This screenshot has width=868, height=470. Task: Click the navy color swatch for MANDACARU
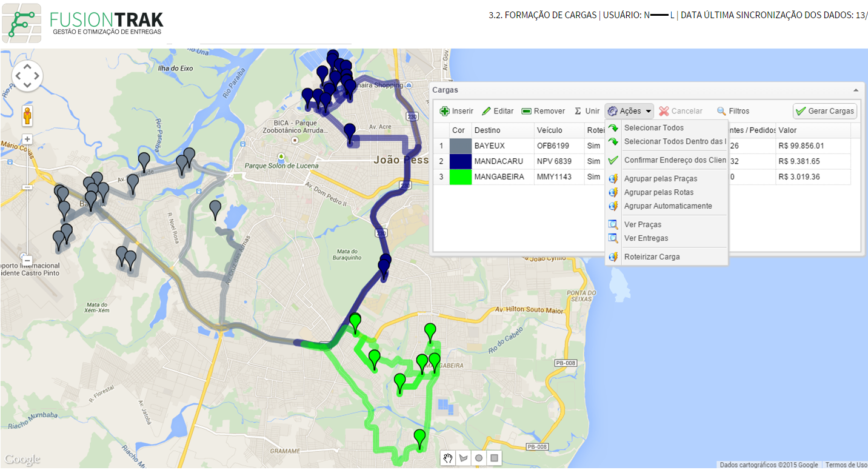pyautogui.click(x=460, y=161)
